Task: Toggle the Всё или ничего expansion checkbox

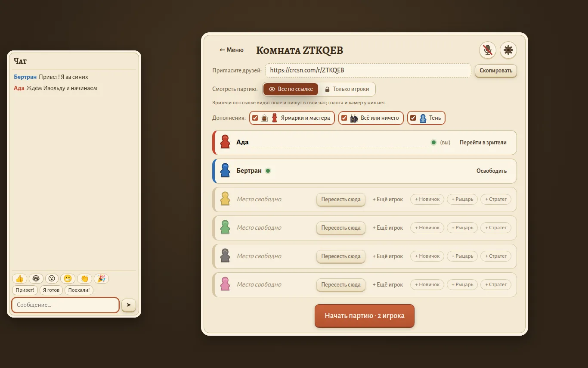Action: (344, 118)
